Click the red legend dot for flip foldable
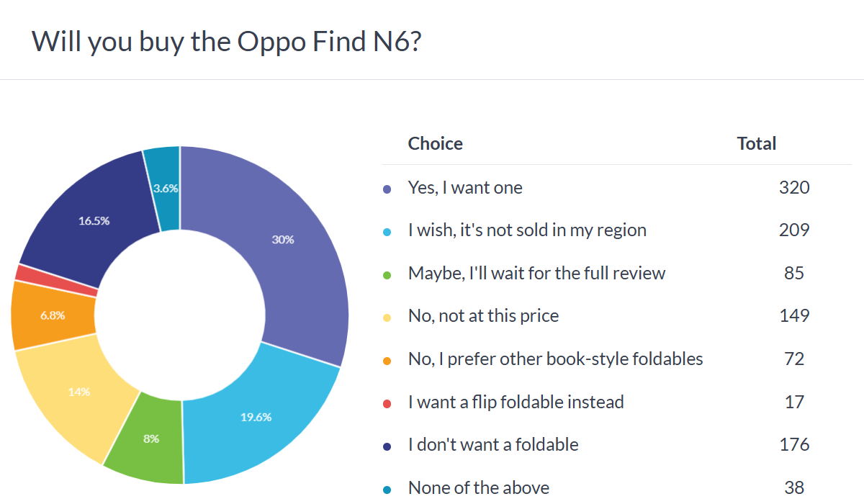The width and height of the screenshot is (864, 504). pyautogui.click(x=387, y=403)
